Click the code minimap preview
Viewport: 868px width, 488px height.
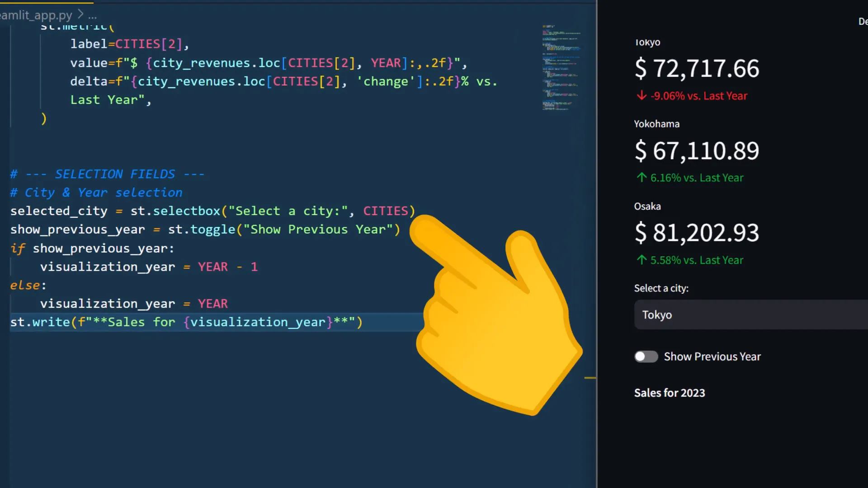coord(561,68)
